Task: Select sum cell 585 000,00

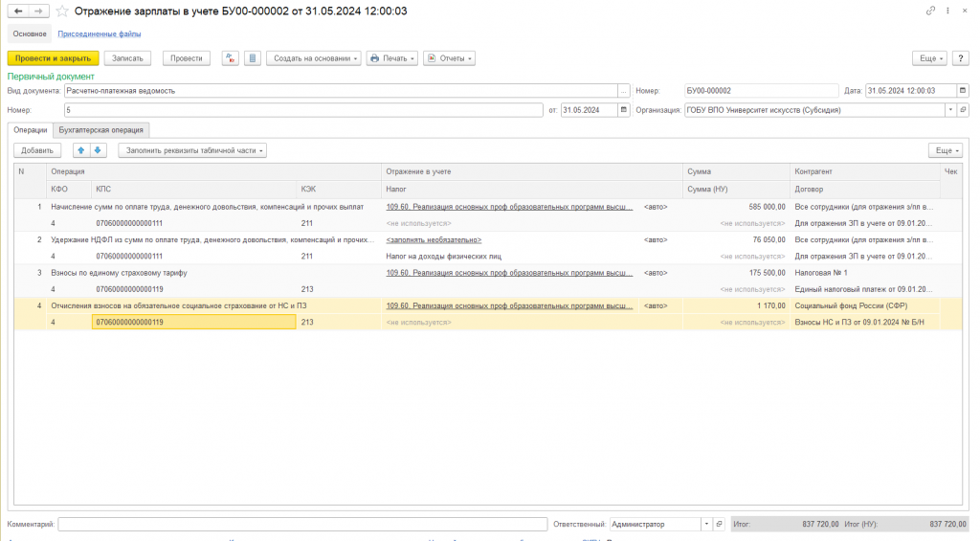Action: click(x=736, y=207)
